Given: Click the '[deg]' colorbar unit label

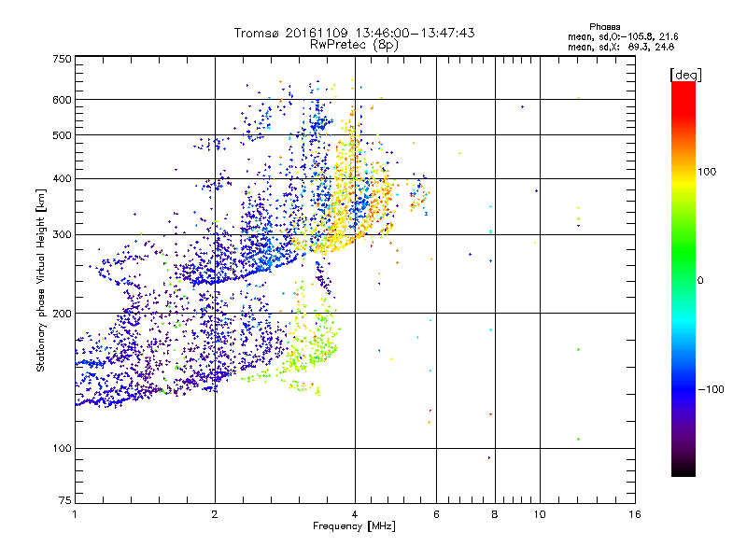Looking at the screenshot, I should click(x=685, y=75).
